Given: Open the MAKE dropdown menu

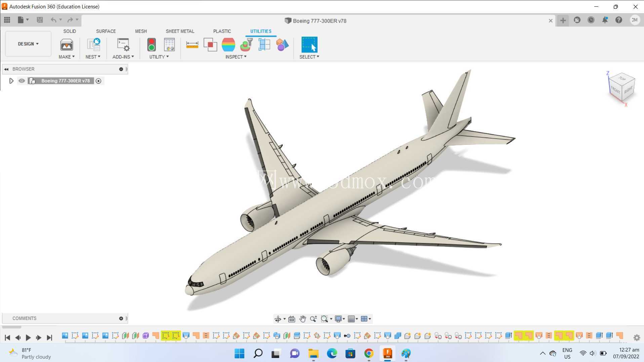Looking at the screenshot, I should coord(67,57).
